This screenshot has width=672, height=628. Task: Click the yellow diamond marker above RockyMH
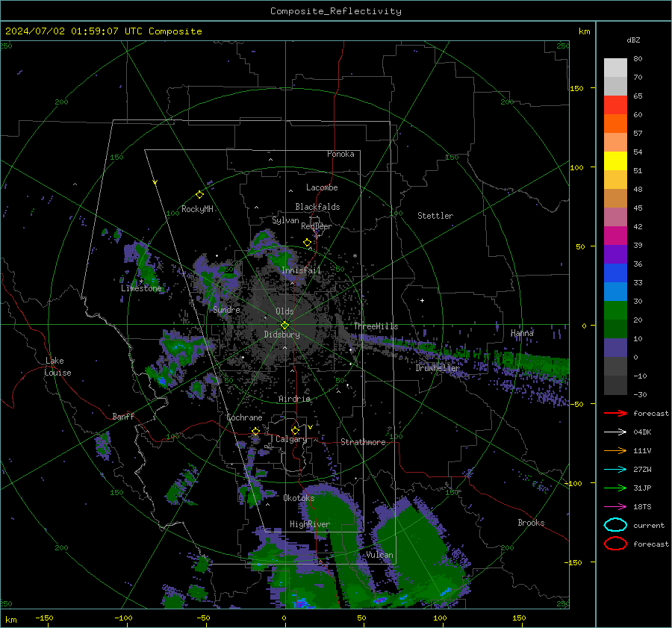199,195
